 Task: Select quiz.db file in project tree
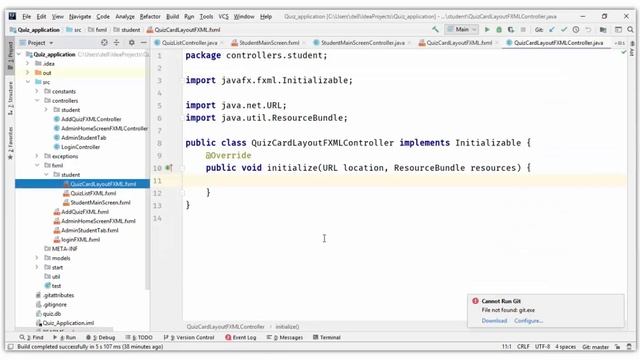point(52,314)
